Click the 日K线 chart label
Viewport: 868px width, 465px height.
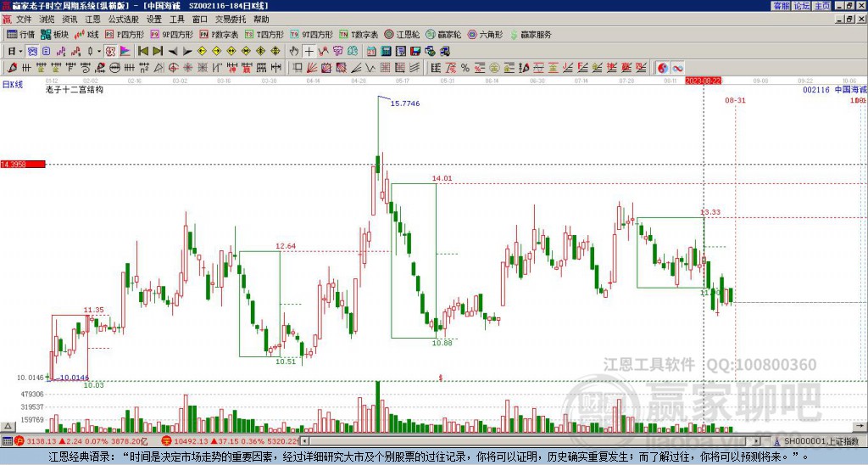pos(13,85)
